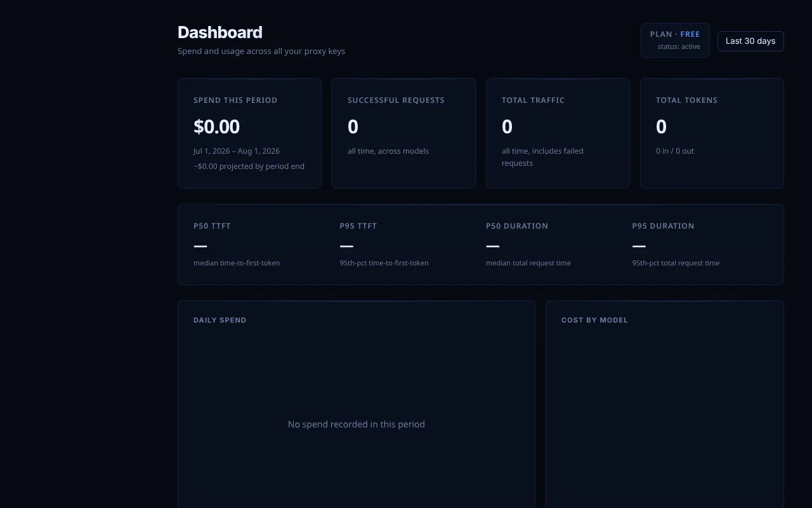The height and width of the screenshot is (508, 812).
Task: Select the Spend This Period card
Action: coord(249,133)
